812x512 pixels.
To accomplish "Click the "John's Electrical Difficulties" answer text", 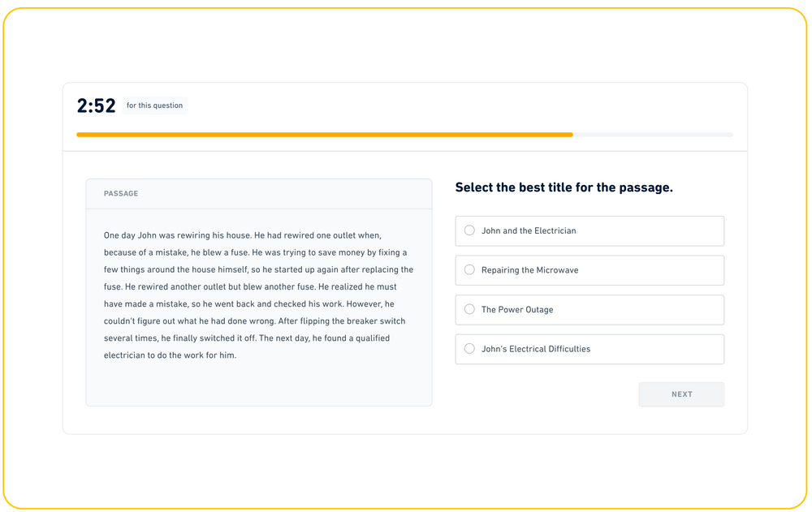I will [x=536, y=349].
